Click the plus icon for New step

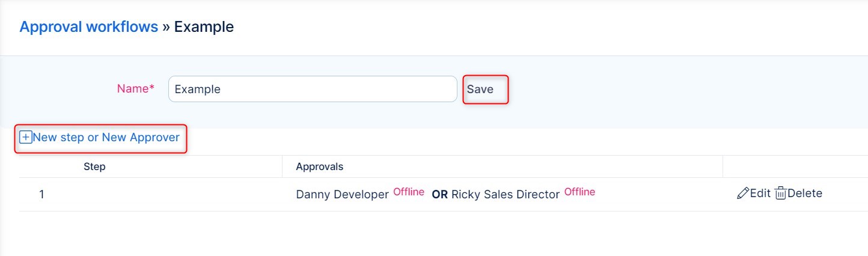pos(26,138)
